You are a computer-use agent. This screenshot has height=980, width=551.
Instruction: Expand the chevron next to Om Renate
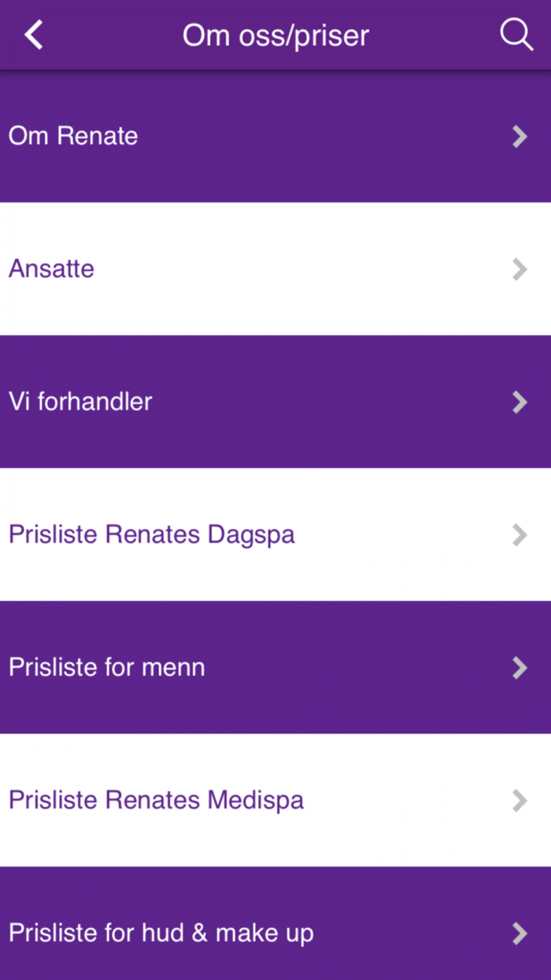pyautogui.click(x=520, y=136)
